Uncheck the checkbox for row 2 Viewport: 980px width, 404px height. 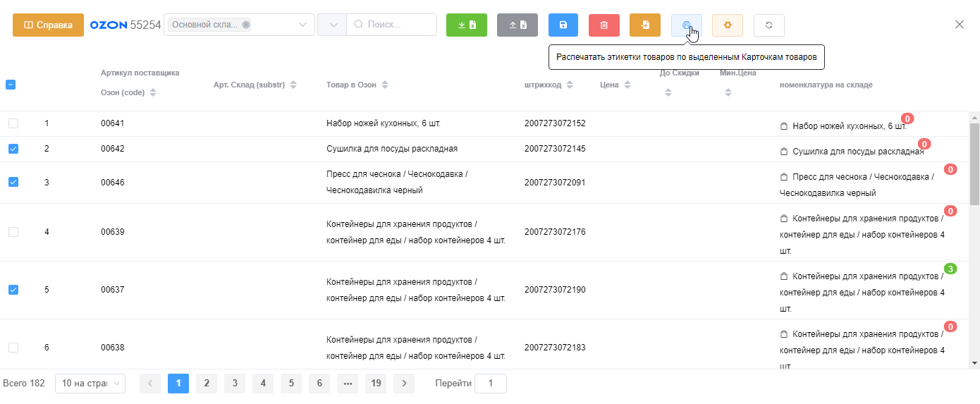click(x=13, y=149)
